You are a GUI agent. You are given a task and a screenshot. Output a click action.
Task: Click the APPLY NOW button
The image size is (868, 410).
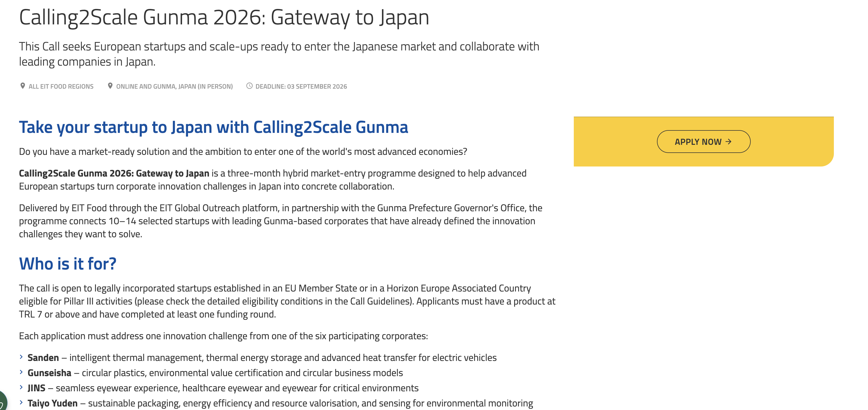click(x=703, y=142)
